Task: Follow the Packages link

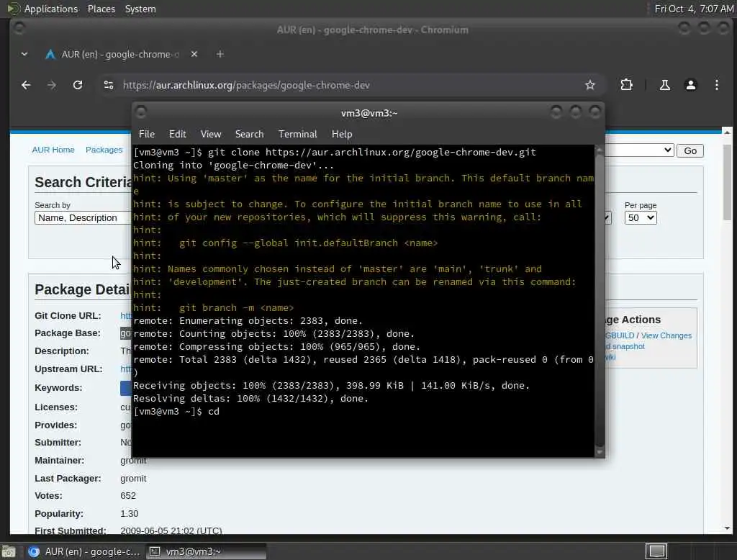Action: (104, 150)
